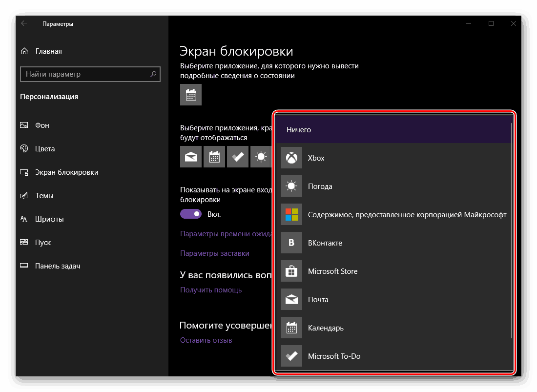
Task: Select Календарь from the app list
Action: coord(393,328)
